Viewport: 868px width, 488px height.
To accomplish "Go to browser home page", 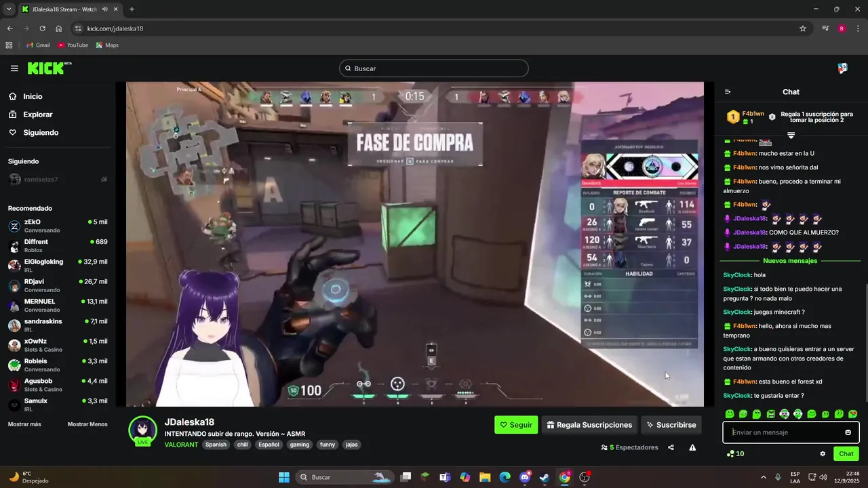I will pyautogui.click(x=59, y=28).
